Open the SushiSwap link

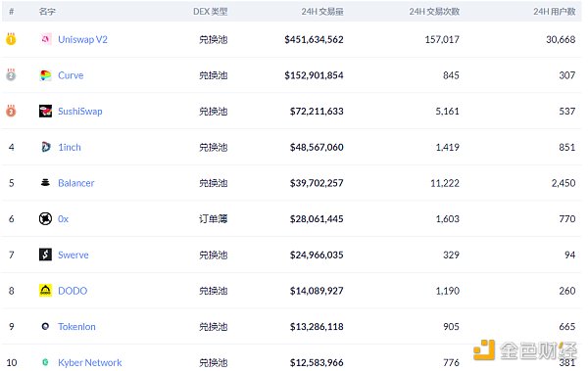(80, 112)
